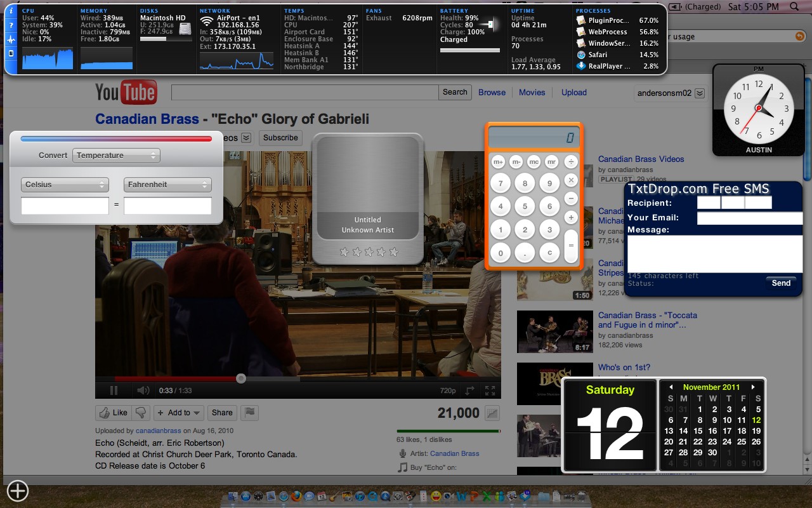Open Finder from the Dock
812x508 pixels.
tap(233, 496)
